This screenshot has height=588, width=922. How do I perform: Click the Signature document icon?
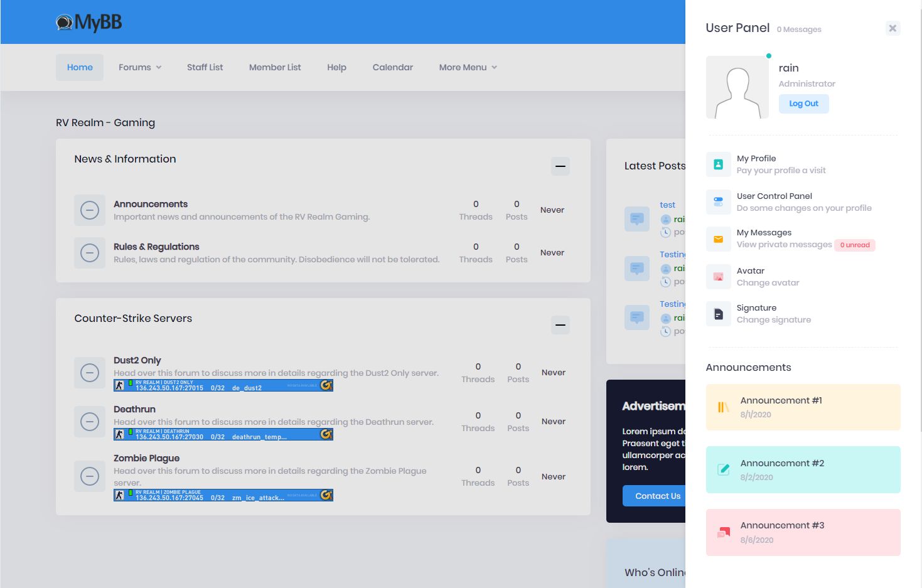[x=718, y=314]
